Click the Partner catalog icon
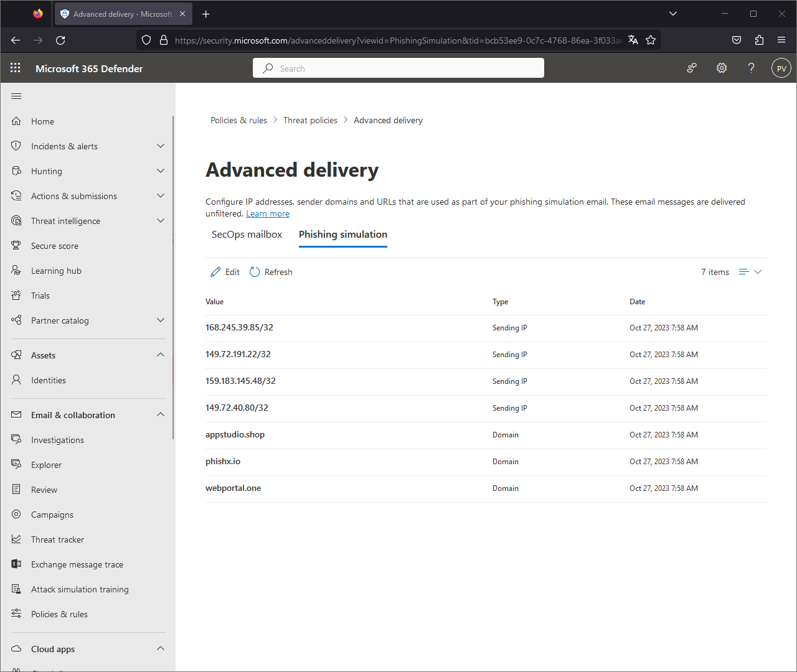This screenshot has width=797, height=672. 16,320
